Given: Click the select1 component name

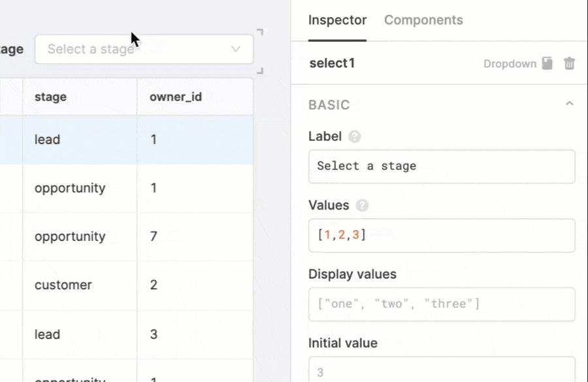Looking at the screenshot, I should 332,63.
